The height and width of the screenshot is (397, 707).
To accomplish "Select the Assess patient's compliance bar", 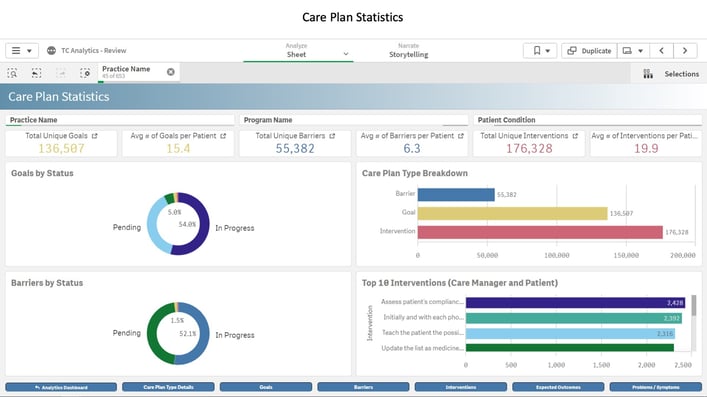I will tap(575, 302).
